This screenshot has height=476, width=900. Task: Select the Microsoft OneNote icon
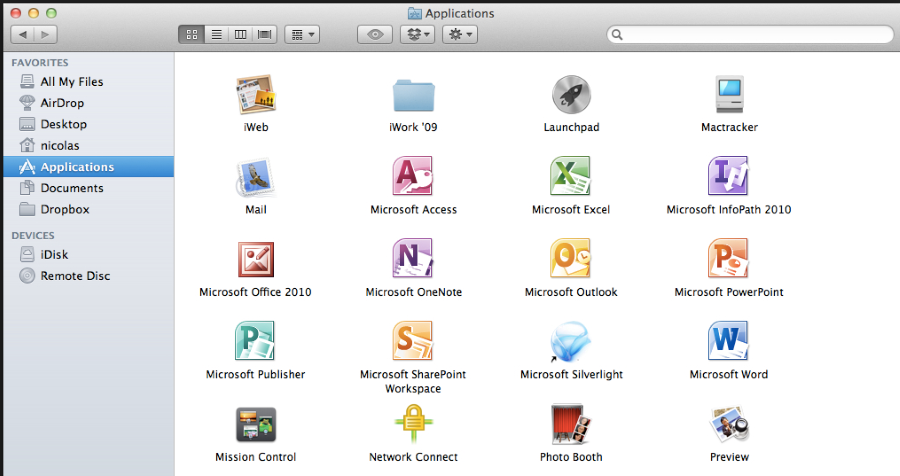tap(413, 258)
